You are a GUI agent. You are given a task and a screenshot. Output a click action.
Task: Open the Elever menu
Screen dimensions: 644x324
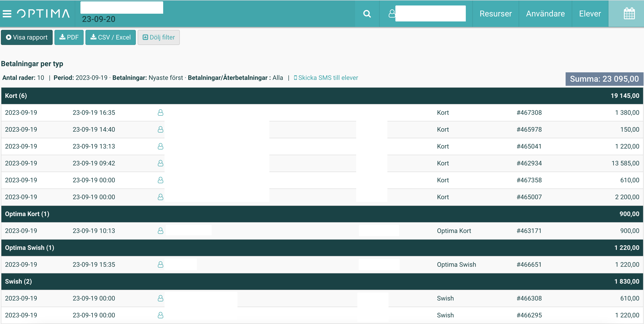pyautogui.click(x=590, y=13)
